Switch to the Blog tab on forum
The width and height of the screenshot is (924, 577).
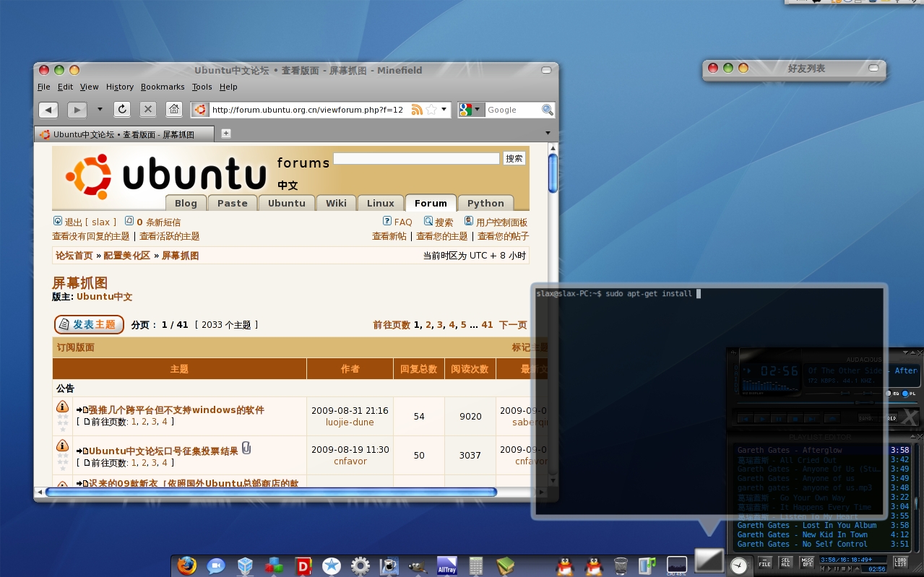tap(186, 203)
